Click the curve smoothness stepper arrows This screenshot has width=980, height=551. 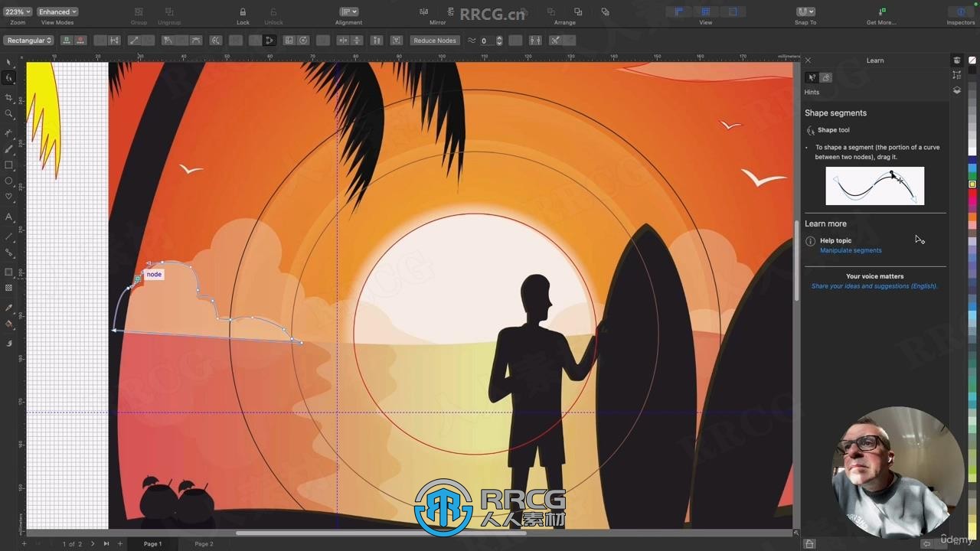click(499, 41)
